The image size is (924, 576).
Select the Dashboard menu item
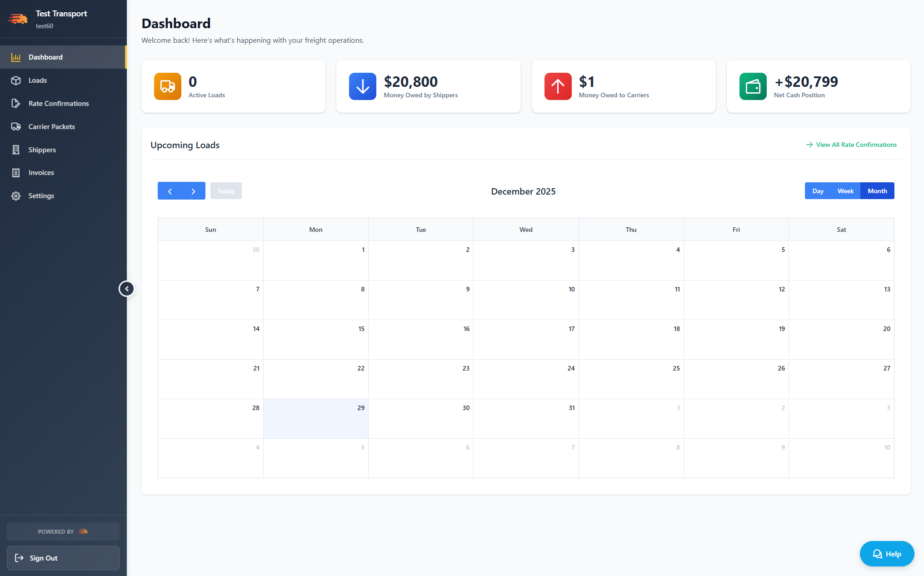45,57
